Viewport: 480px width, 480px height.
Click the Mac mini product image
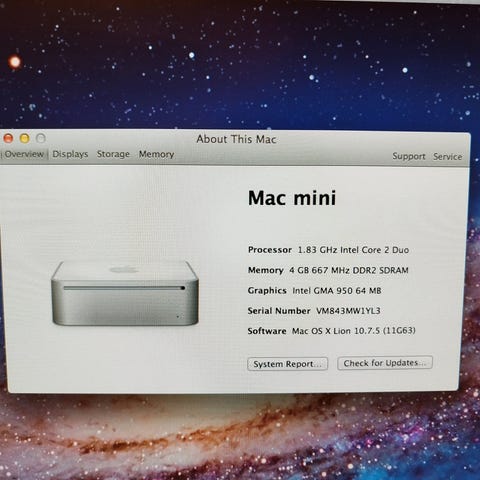point(125,293)
